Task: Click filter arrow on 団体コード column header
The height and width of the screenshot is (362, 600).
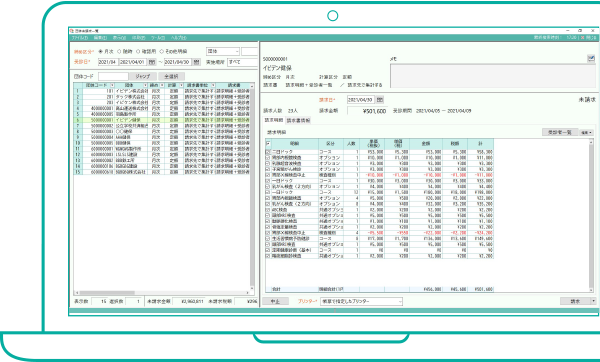Action: point(112,85)
